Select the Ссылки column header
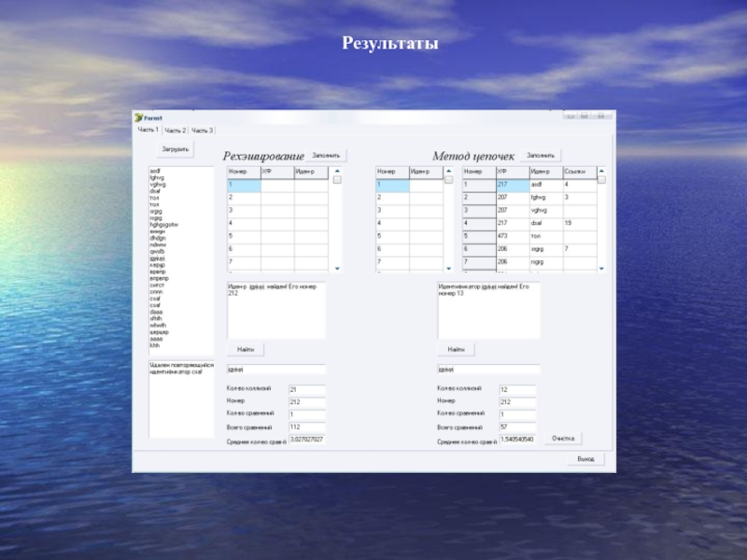747x560 pixels. point(580,172)
